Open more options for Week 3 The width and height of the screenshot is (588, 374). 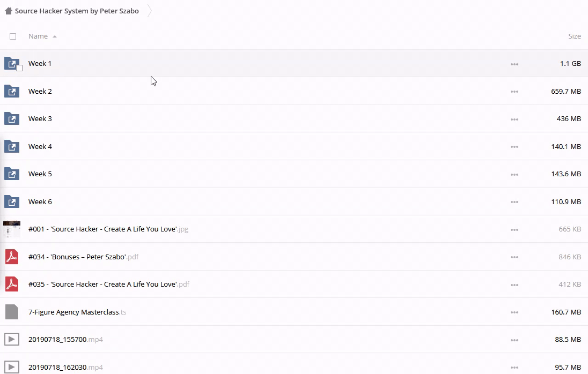[x=514, y=119]
